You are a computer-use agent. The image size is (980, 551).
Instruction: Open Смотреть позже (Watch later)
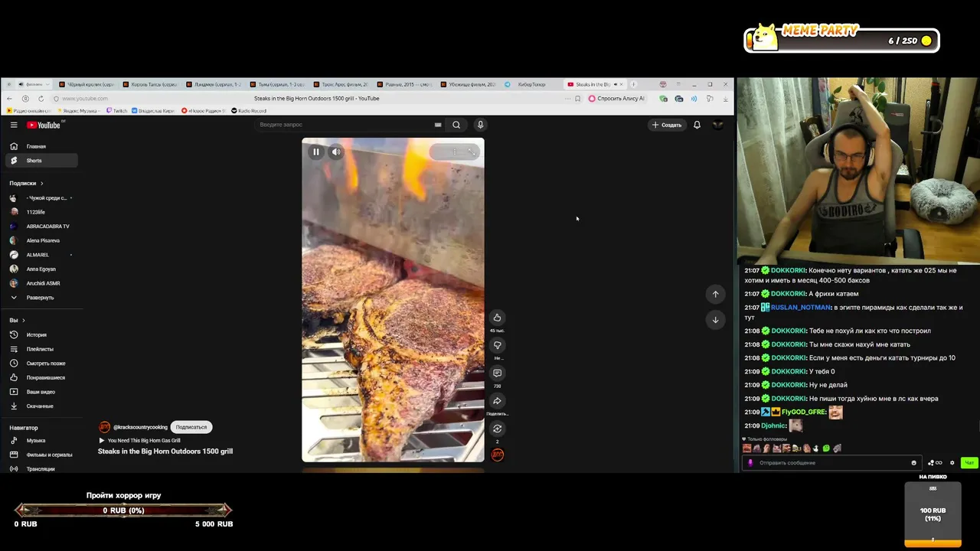(x=41, y=364)
